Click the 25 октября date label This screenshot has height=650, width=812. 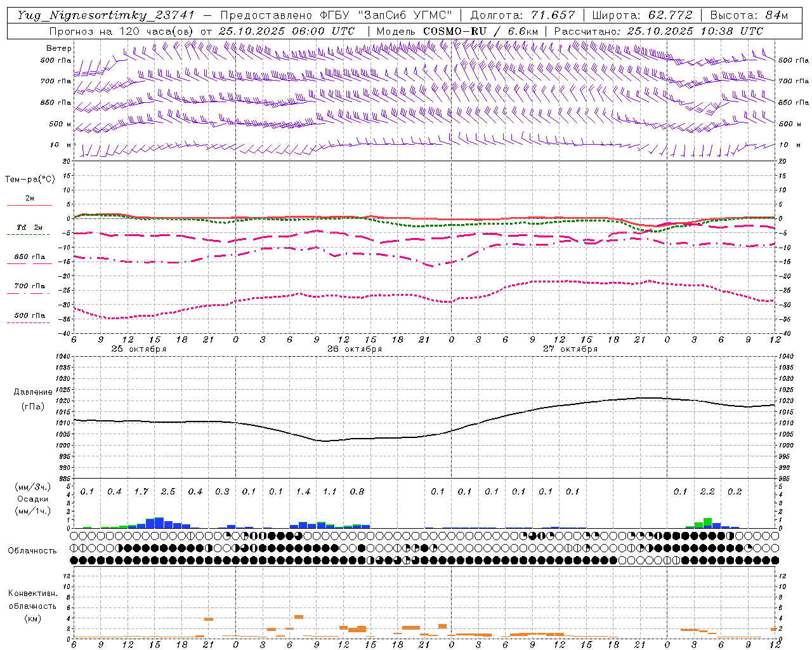pos(139,348)
